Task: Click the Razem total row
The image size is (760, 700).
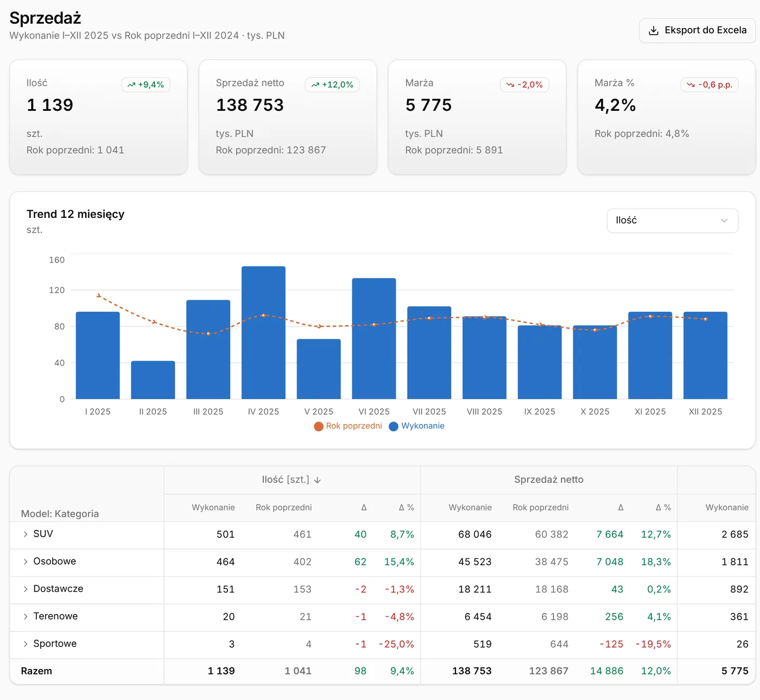Action: 382,671
